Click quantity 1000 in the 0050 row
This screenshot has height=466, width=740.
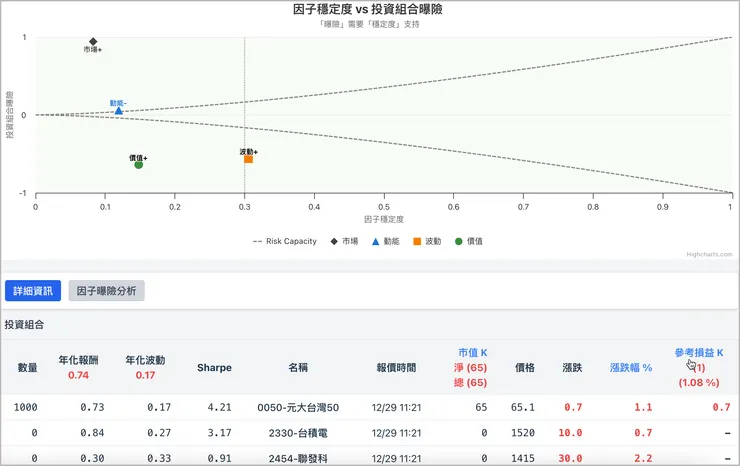(x=25, y=407)
